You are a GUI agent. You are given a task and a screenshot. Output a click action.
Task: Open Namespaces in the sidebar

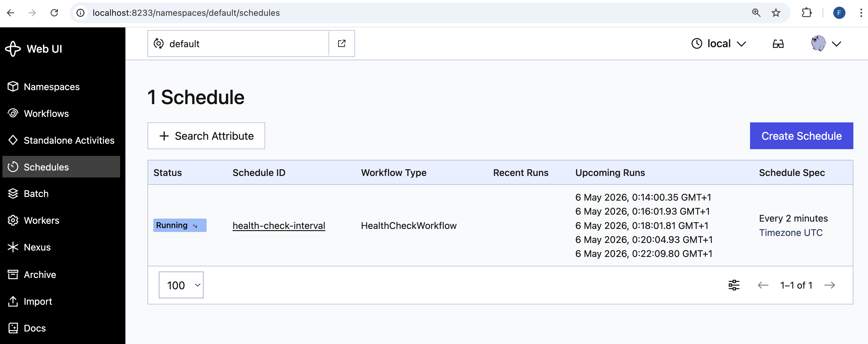click(61, 87)
